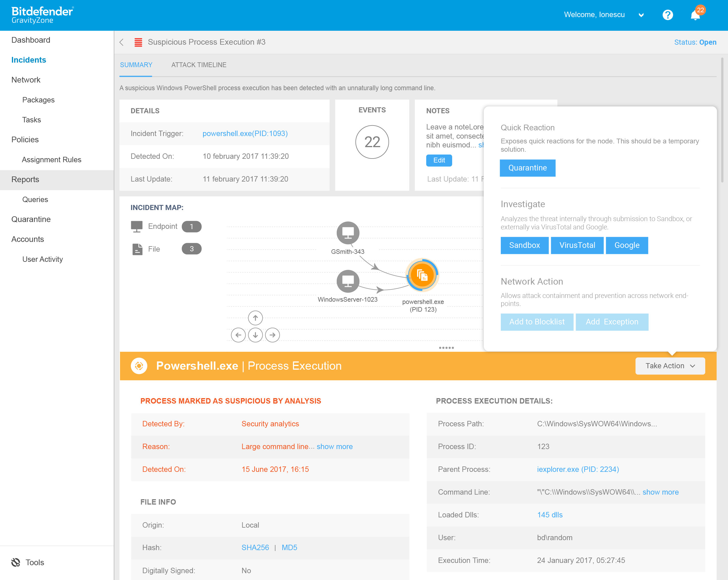The width and height of the screenshot is (728, 580).
Task: Click the Quarantine quick reaction button
Action: 528,168
